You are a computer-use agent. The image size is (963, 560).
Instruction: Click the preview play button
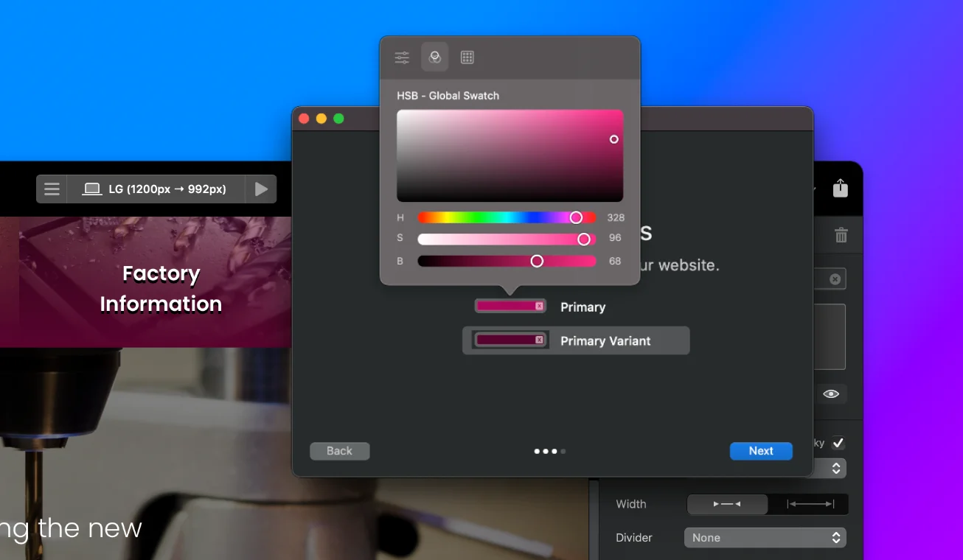[x=261, y=189]
